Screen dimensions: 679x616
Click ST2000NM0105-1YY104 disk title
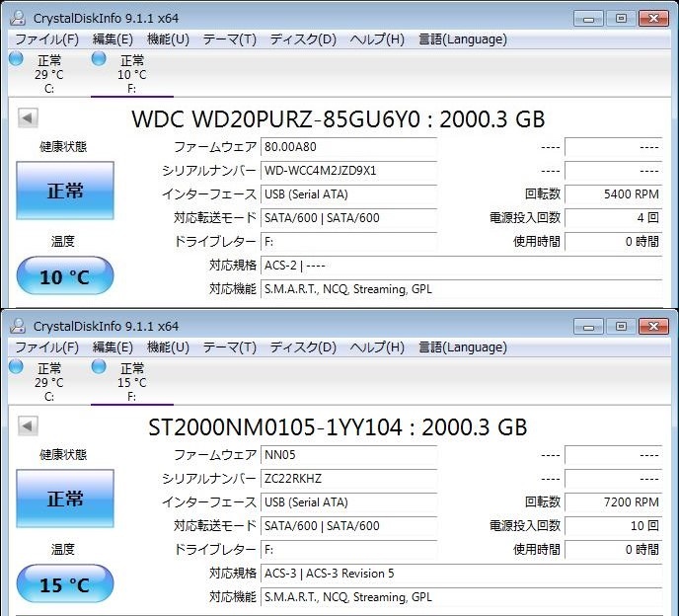click(x=338, y=427)
